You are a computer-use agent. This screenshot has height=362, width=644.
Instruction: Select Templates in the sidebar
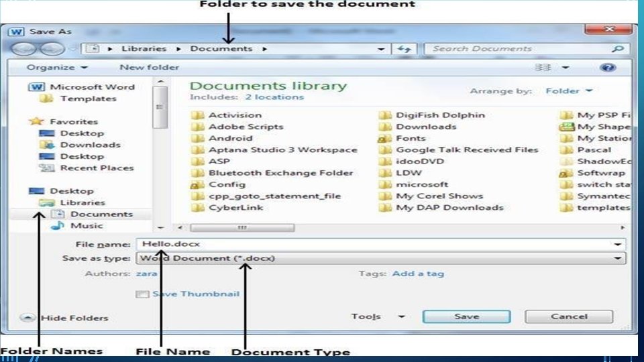pos(89,99)
